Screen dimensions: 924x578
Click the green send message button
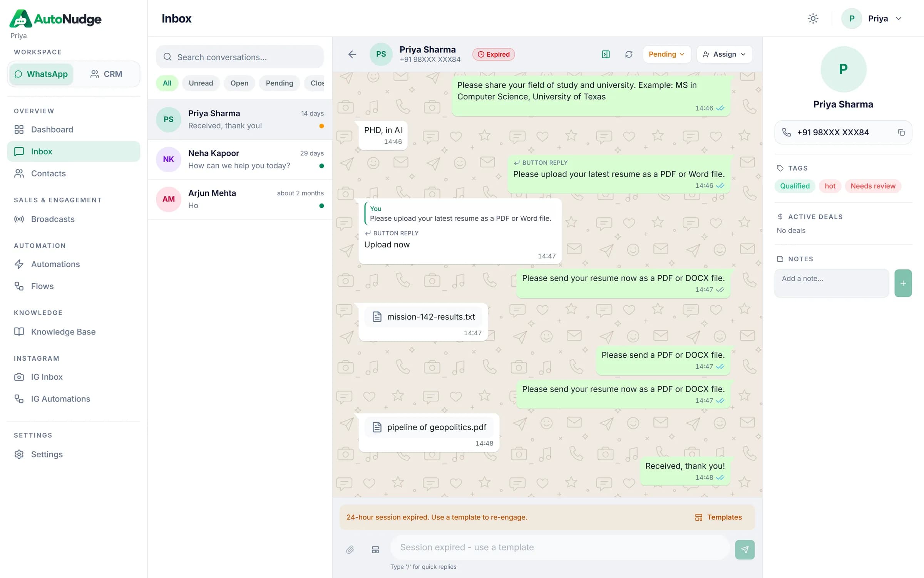pyautogui.click(x=745, y=549)
